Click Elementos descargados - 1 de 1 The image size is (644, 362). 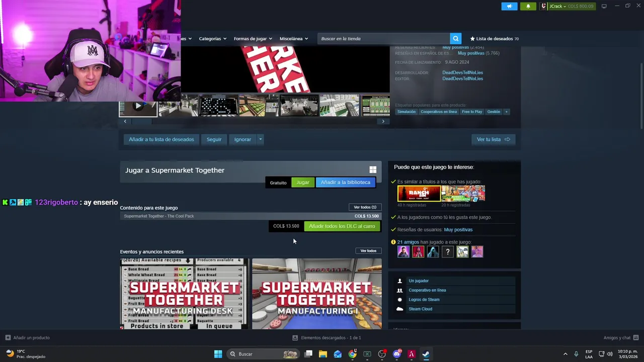pos(331,338)
